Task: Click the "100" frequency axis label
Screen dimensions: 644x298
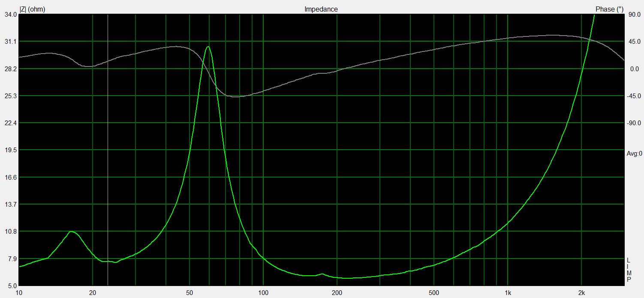Action: click(263, 293)
